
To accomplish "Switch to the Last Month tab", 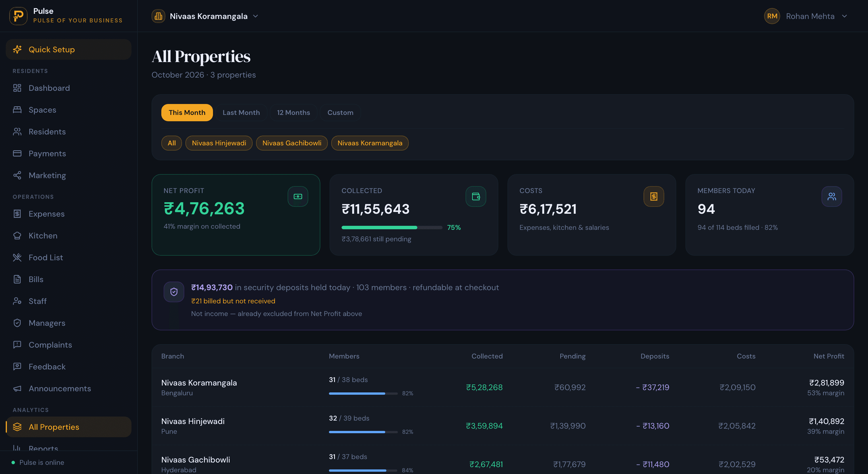I will pos(241,113).
